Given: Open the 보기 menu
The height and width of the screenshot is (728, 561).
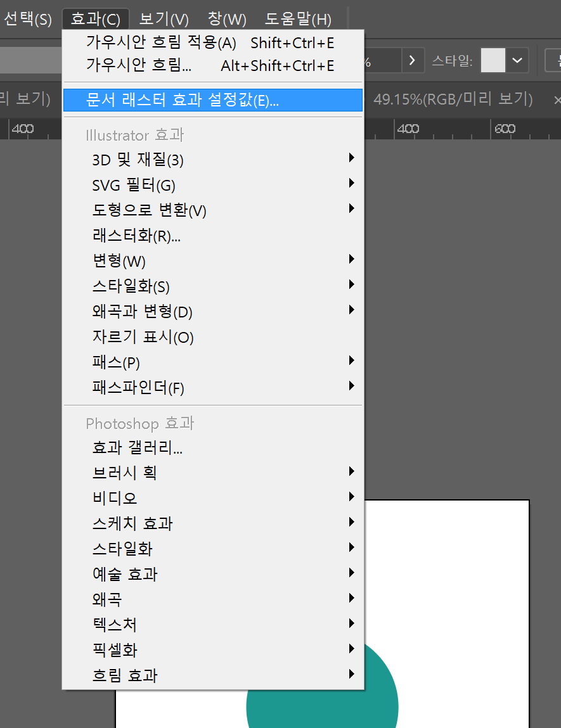Looking at the screenshot, I should (x=163, y=18).
